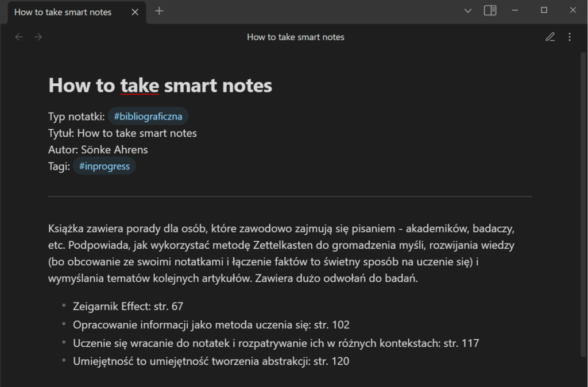Click the note title in the header bar
The height and width of the screenshot is (387, 588).
click(x=295, y=36)
